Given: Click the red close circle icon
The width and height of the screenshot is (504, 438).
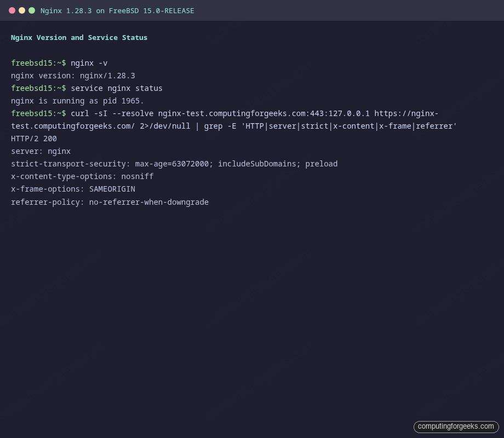Looking at the screenshot, I should 12,10.
